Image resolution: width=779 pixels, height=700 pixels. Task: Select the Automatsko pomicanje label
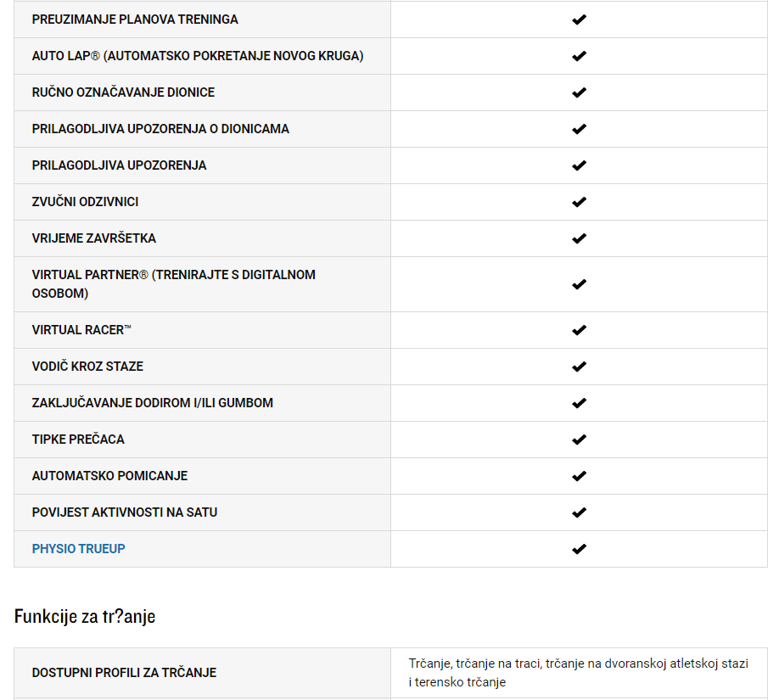109,476
